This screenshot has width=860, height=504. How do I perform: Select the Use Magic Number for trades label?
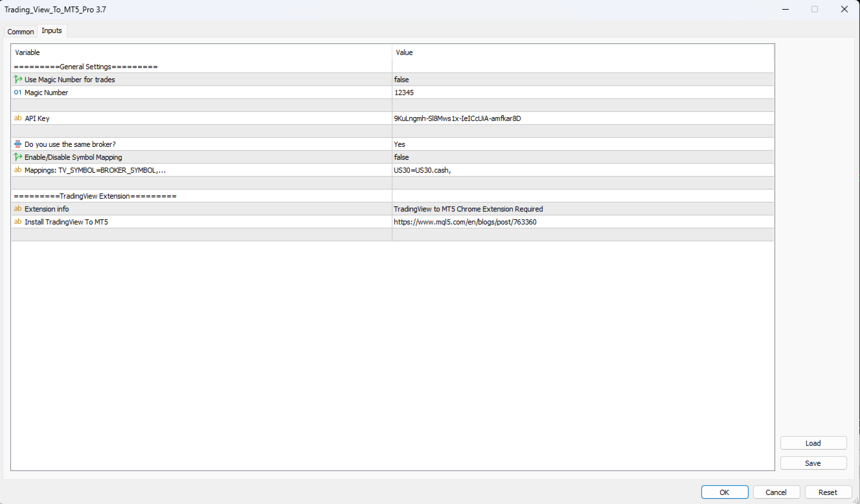pos(70,80)
